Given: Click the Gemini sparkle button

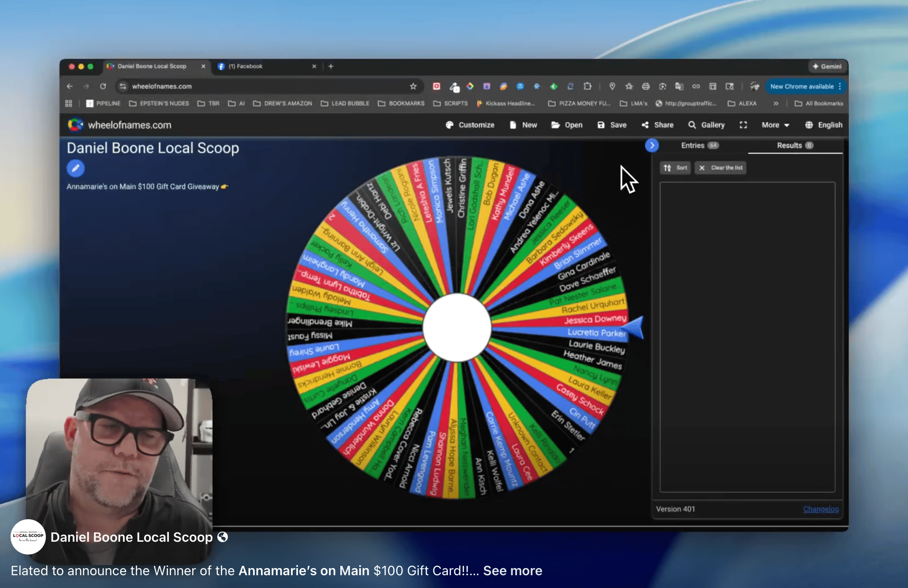Looking at the screenshot, I should (x=827, y=67).
